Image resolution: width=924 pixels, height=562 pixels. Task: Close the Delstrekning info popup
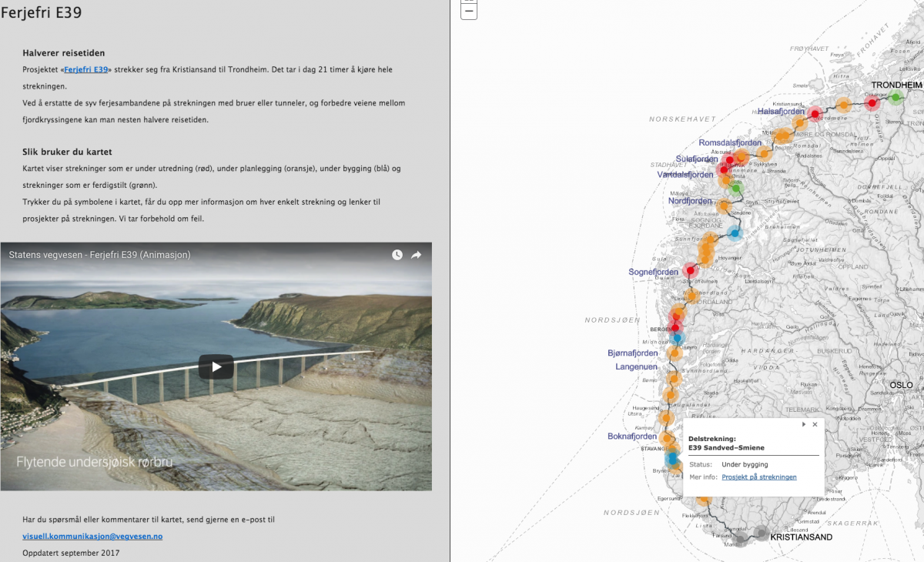(815, 424)
